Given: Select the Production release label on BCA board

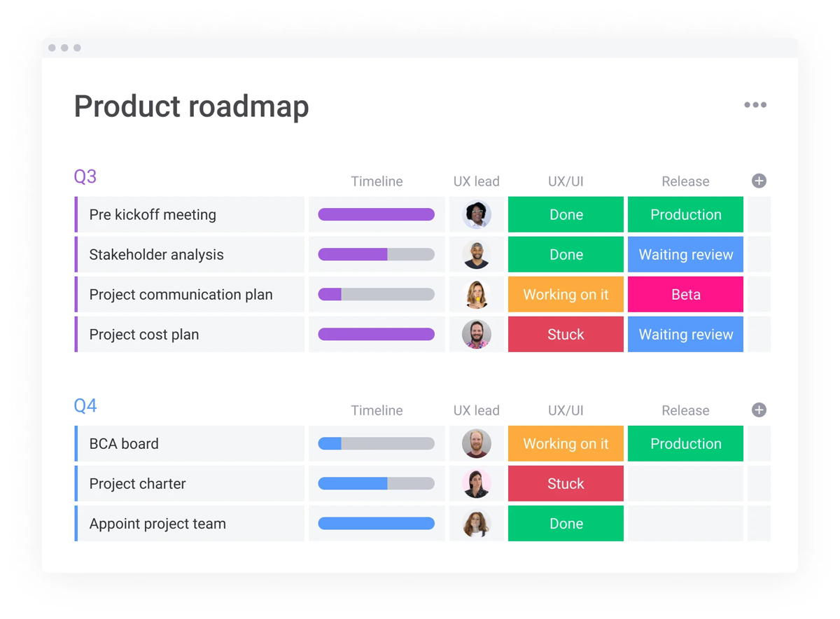Looking at the screenshot, I should tap(685, 443).
